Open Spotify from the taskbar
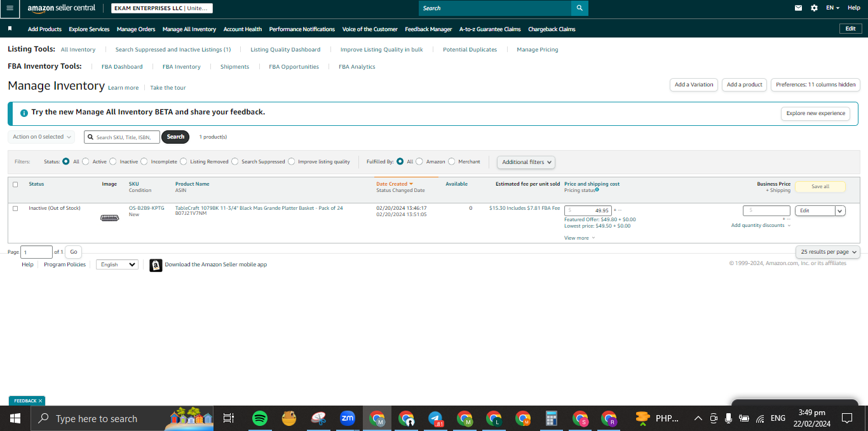Viewport: 868px width, 431px height. coord(259,418)
